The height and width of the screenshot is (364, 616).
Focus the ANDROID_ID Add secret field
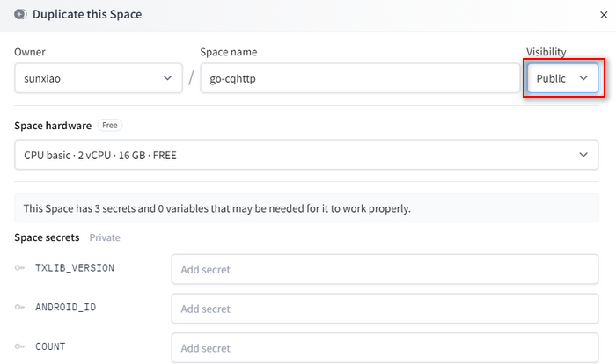[385, 309]
